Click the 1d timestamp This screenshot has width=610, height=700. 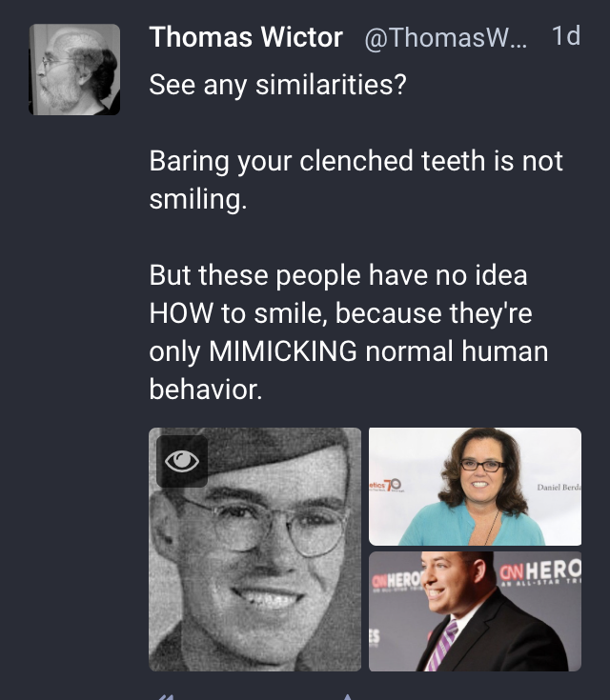click(566, 36)
